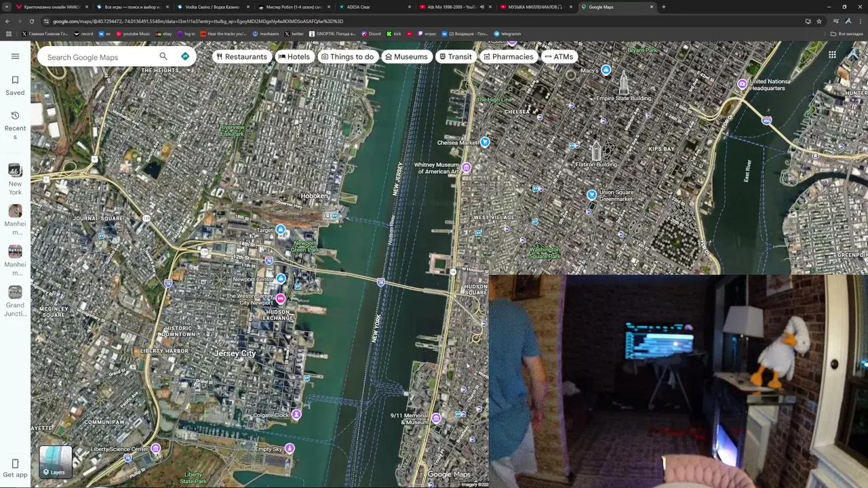The image size is (868, 488).
Task: Open the Recents panel
Action: [15, 125]
